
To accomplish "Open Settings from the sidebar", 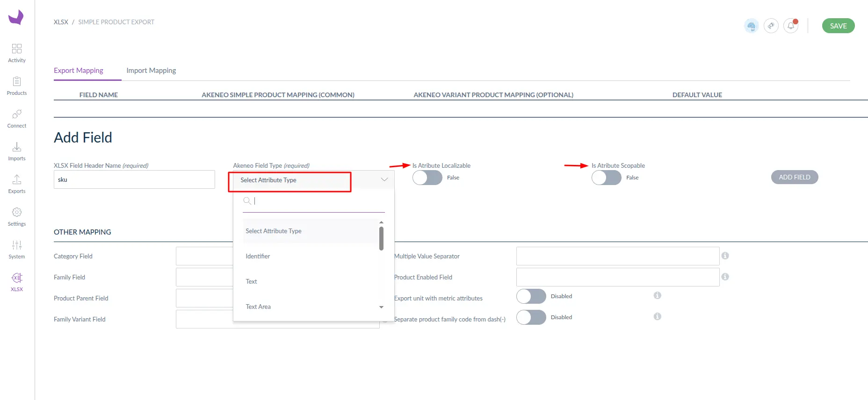I will (17, 217).
